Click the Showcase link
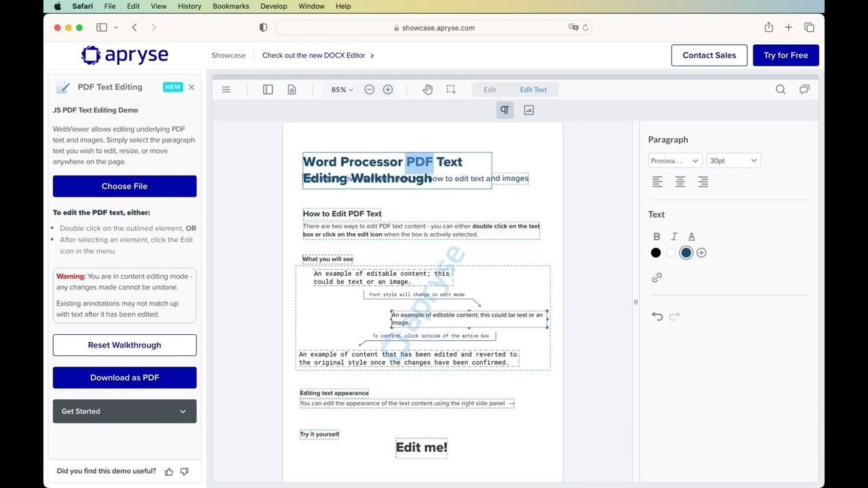868x488 pixels. (x=229, y=56)
